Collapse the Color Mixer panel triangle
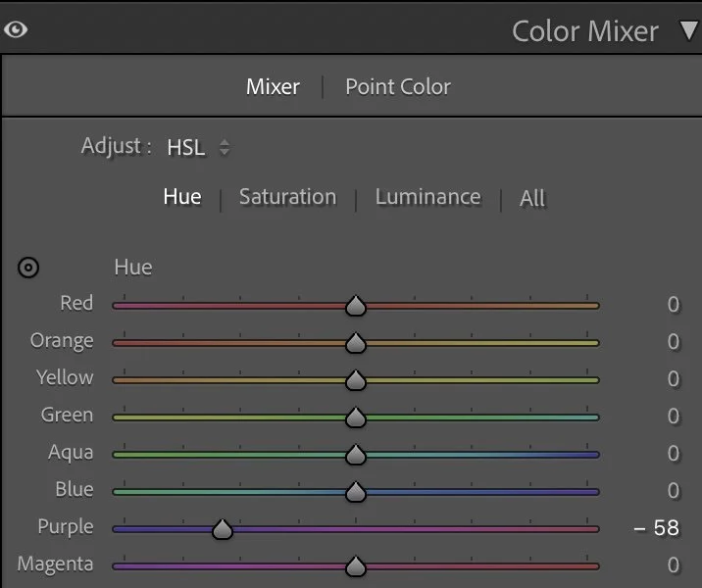This screenshot has width=702, height=588. coord(689,31)
